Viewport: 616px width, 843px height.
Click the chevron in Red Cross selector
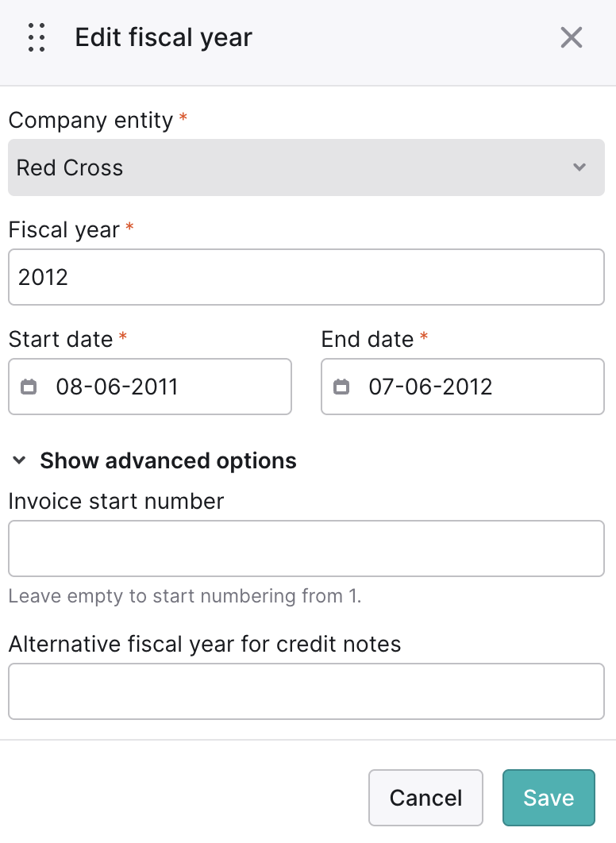(579, 167)
